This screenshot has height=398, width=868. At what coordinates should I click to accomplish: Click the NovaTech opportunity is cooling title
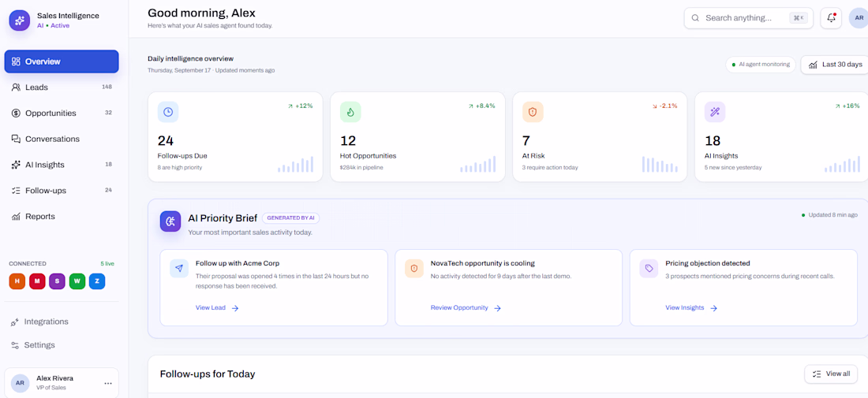pos(483,264)
